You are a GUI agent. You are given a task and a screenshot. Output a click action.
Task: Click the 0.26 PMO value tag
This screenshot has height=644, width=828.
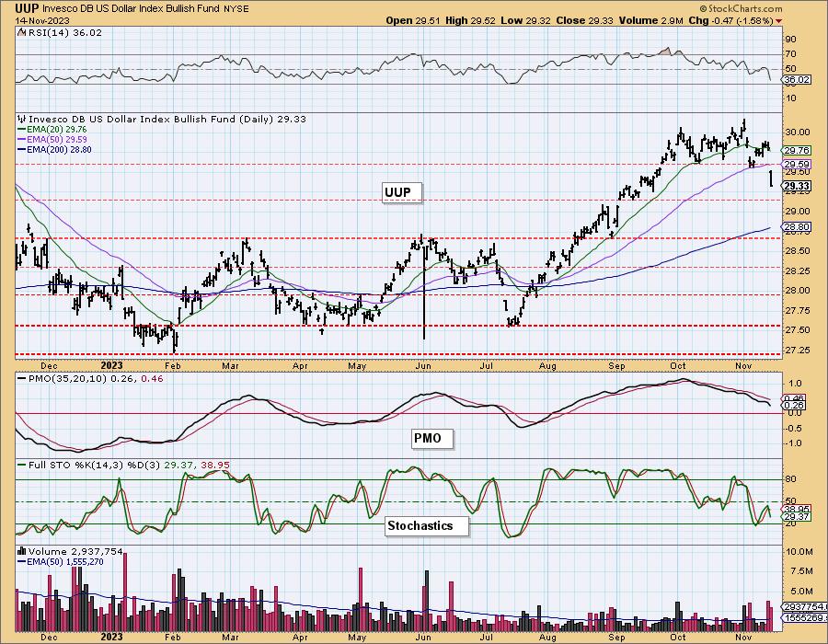[x=794, y=406]
